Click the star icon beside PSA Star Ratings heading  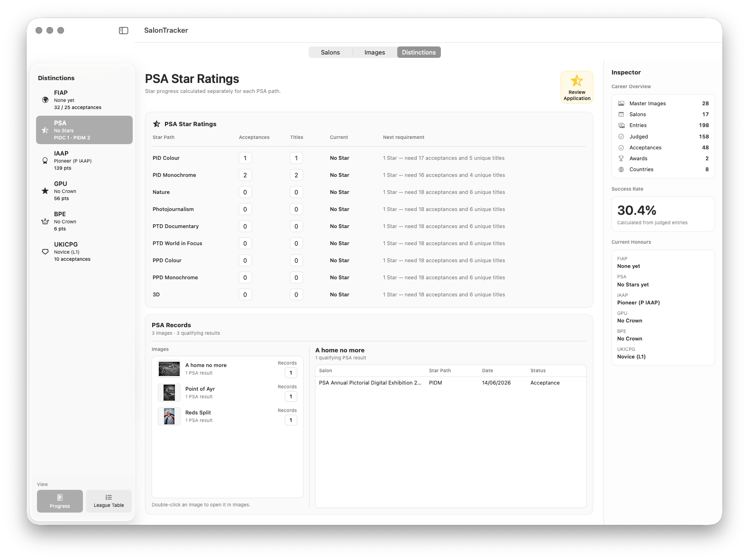click(x=156, y=124)
